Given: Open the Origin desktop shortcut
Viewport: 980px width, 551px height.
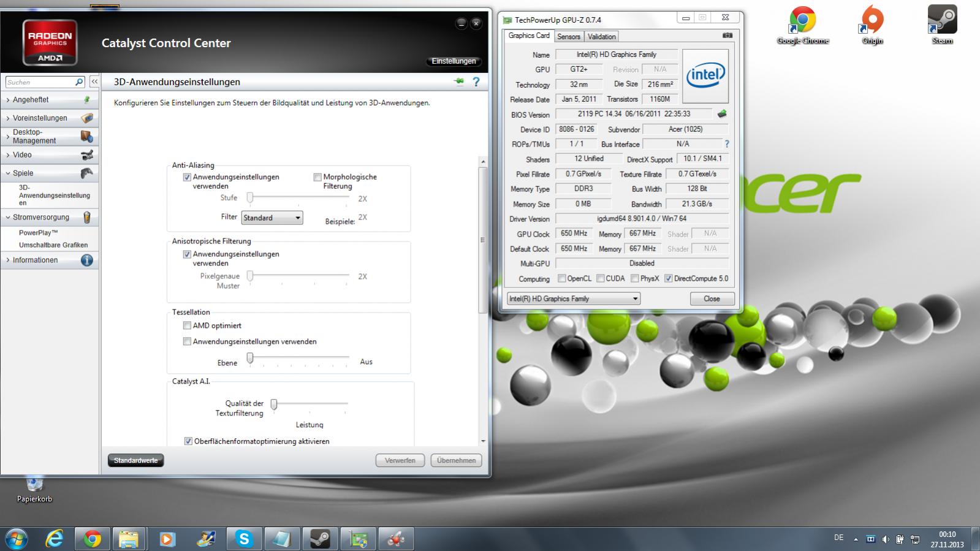Looking at the screenshot, I should (x=872, y=26).
